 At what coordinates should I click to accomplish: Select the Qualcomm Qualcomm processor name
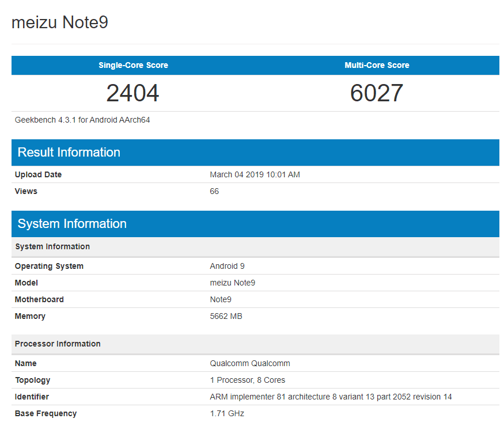pyautogui.click(x=250, y=363)
